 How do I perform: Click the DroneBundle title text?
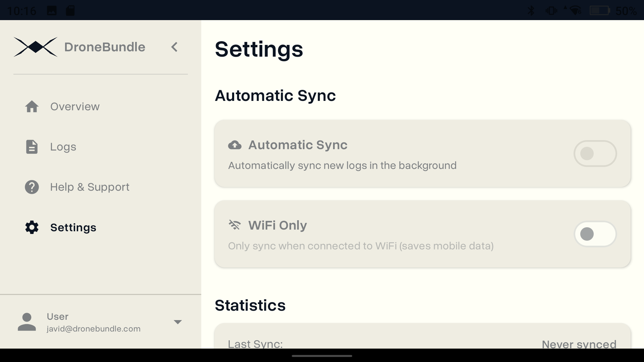(105, 47)
